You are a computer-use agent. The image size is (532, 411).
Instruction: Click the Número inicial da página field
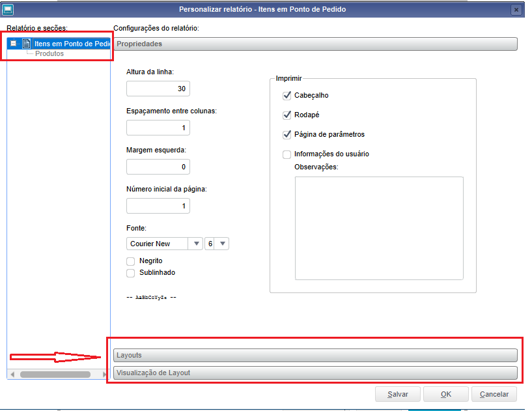click(158, 206)
